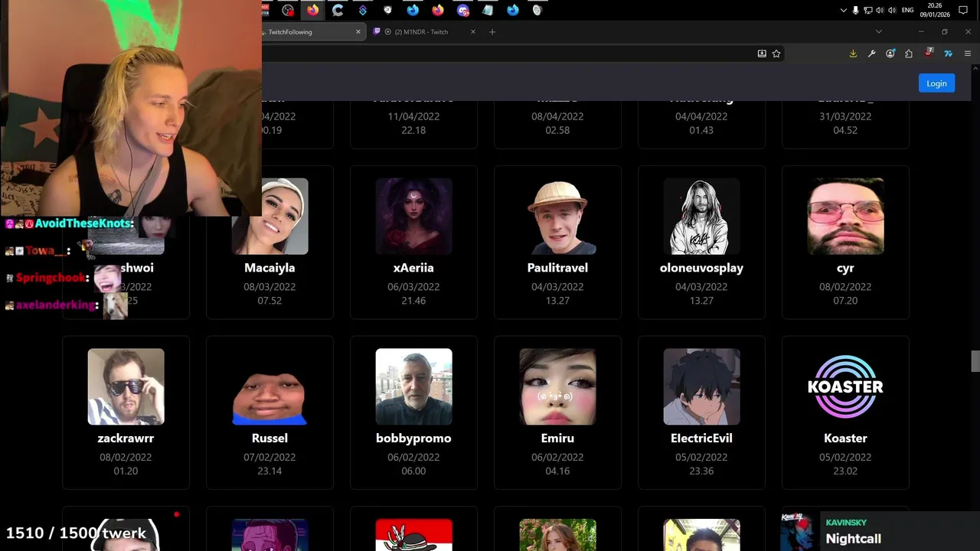This screenshot has width=980, height=551.
Task: Open the network icon in system tray
Action: (x=868, y=10)
